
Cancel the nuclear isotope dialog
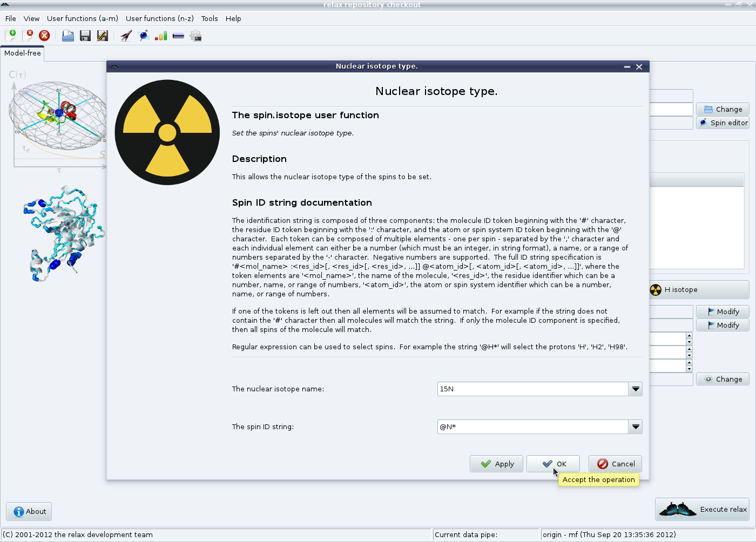[x=616, y=464]
